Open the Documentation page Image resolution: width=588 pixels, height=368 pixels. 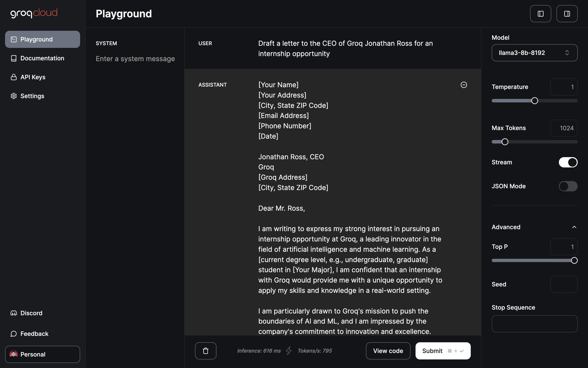point(43,58)
